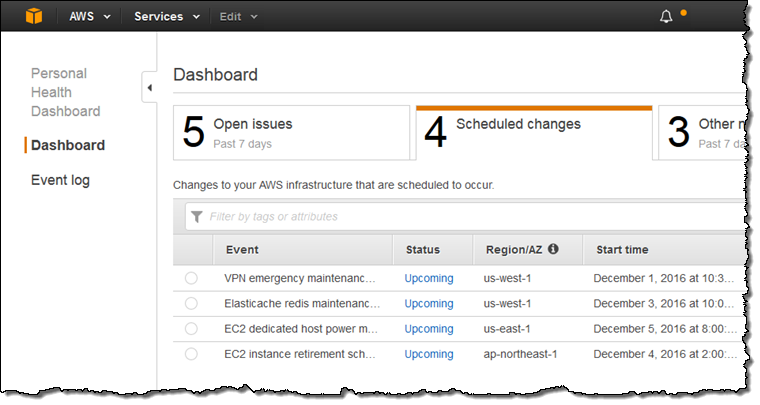Go to Dashboard in the sidebar
The width and height of the screenshot is (760, 405).
[x=68, y=145]
